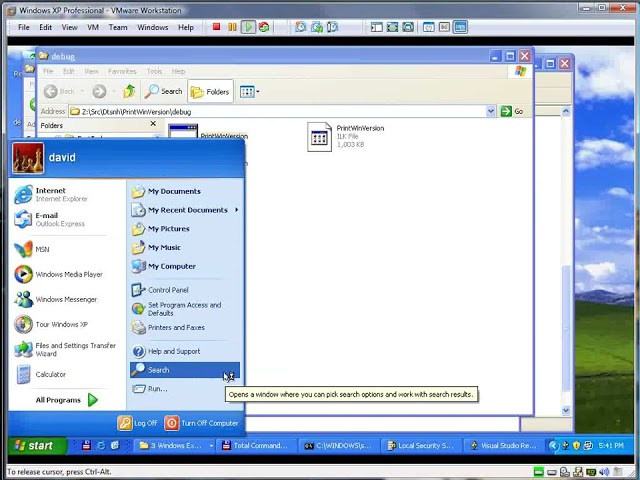Viewport: 640px width, 480px height.
Task: Expand My Recent Documents submenu
Action: tap(185, 210)
